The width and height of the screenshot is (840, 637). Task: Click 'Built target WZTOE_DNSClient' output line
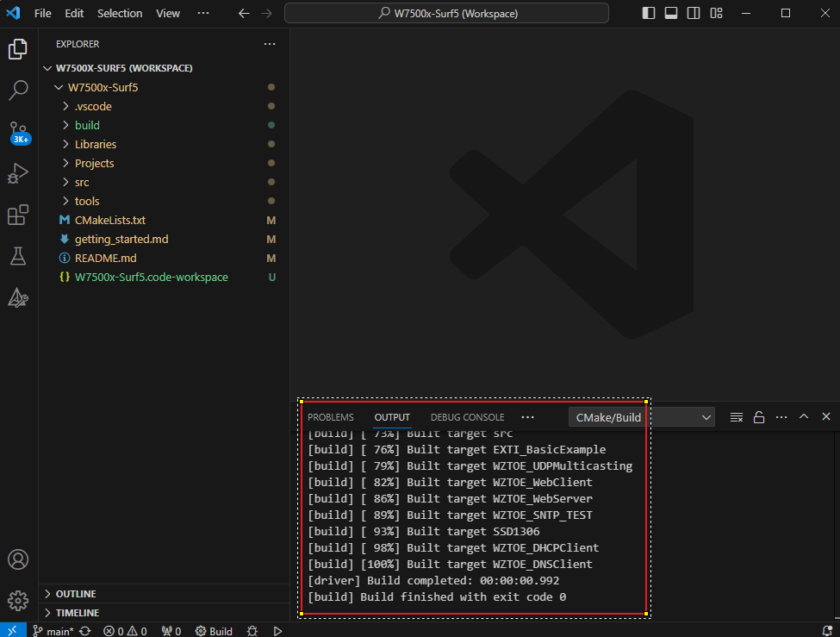pyautogui.click(x=500, y=564)
